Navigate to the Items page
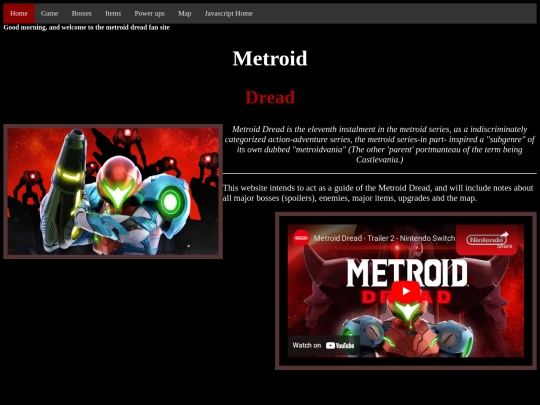The height and width of the screenshot is (405, 540). tap(113, 13)
